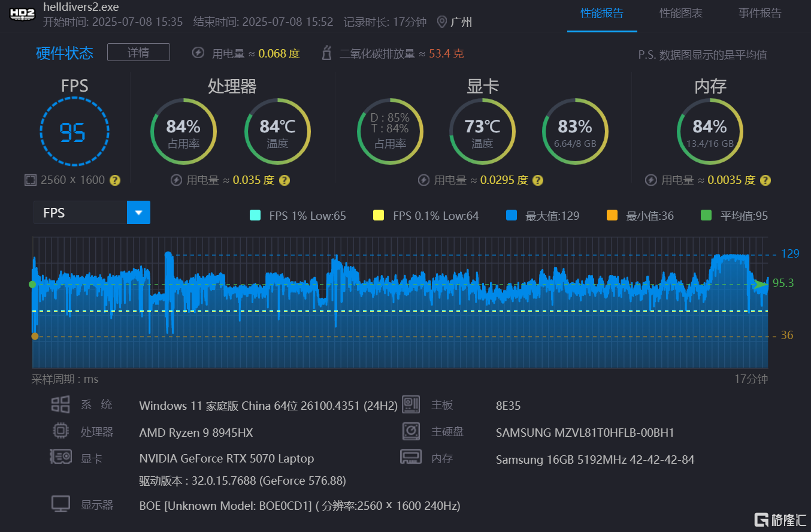The height and width of the screenshot is (532, 811).
Task: Click Samsung 16GB 5192MHz memory text
Action: click(595, 460)
